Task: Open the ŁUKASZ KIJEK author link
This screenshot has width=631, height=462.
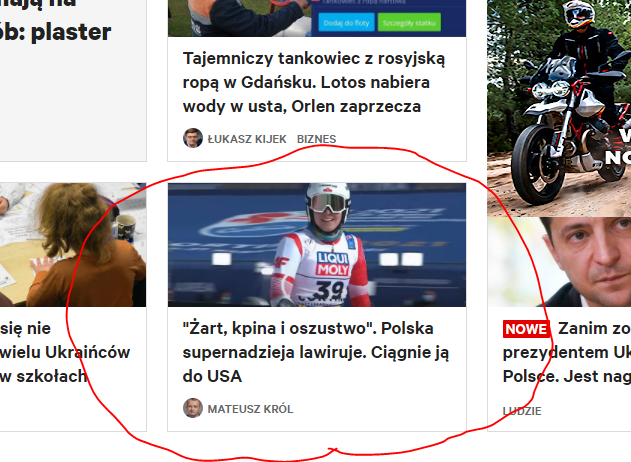Action: click(x=247, y=139)
